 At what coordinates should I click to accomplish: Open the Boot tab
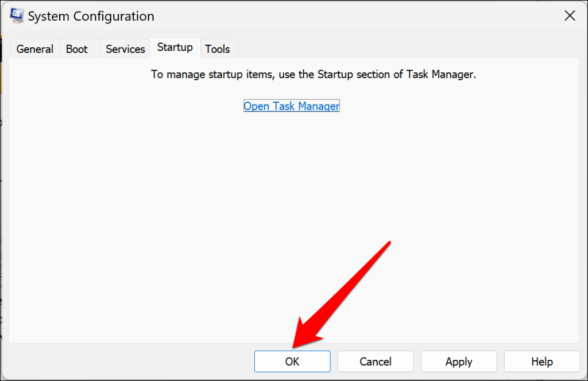pos(77,49)
